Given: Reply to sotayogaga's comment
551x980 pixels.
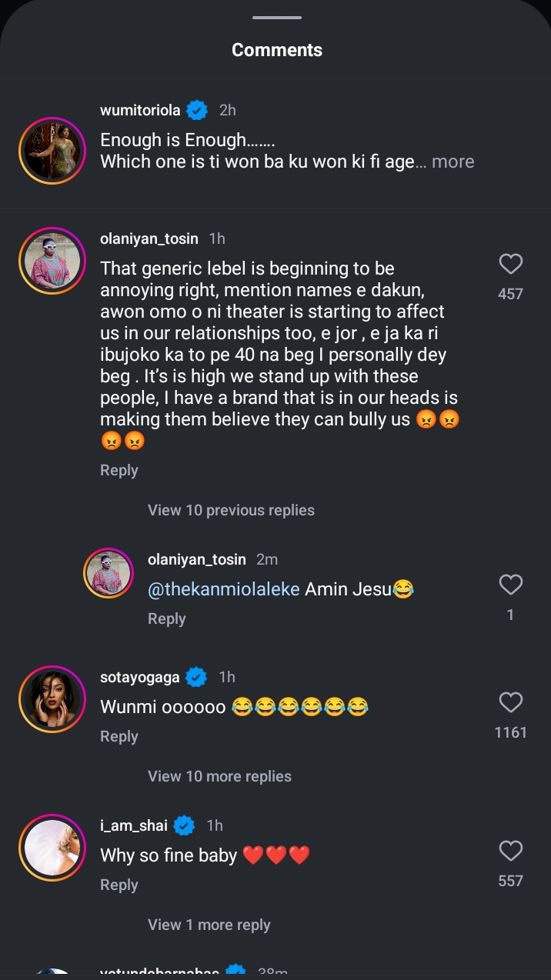Looking at the screenshot, I should tap(119, 736).
